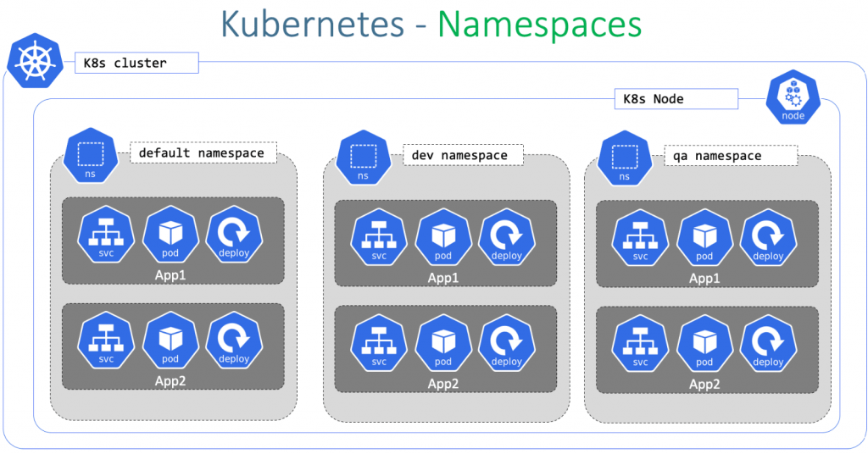Choose deploy icon in qa namespace App2
The image size is (868, 454).
coord(768,343)
